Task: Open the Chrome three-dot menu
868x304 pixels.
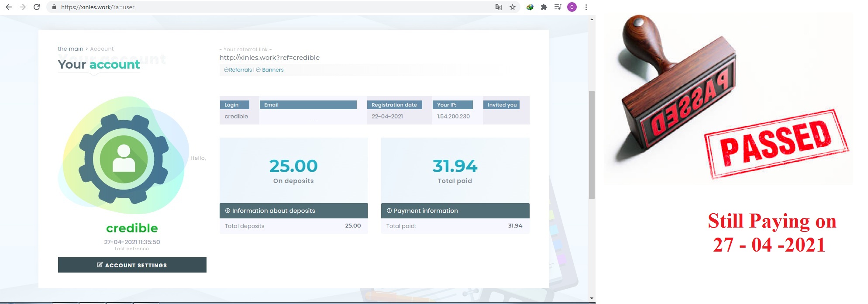Action: [586, 7]
